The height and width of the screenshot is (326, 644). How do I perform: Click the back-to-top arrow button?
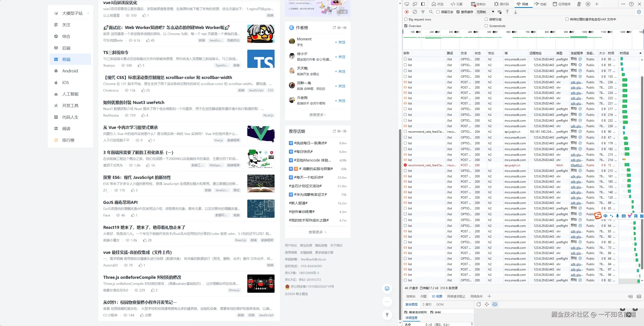(387, 315)
